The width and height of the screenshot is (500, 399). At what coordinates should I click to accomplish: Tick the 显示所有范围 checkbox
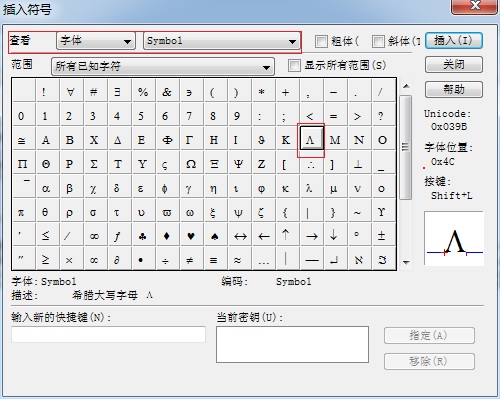click(294, 65)
